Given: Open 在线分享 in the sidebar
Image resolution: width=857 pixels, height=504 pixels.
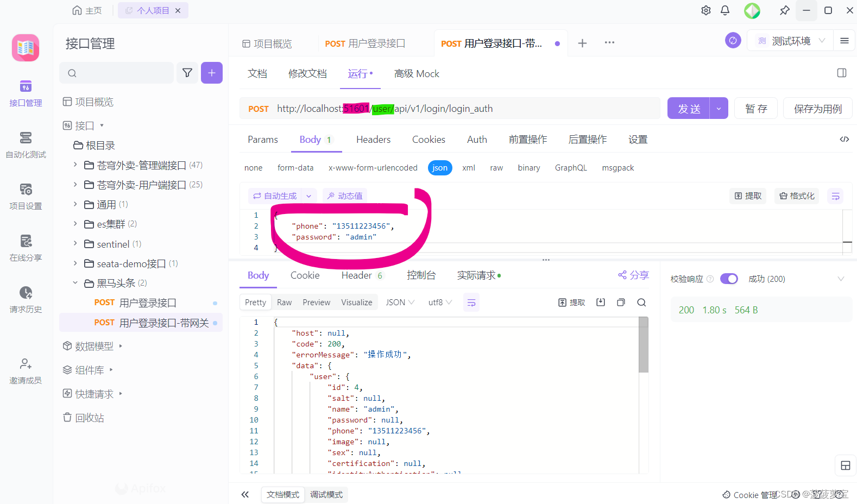Looking at the screenshot, I should (x=26, y=248).
